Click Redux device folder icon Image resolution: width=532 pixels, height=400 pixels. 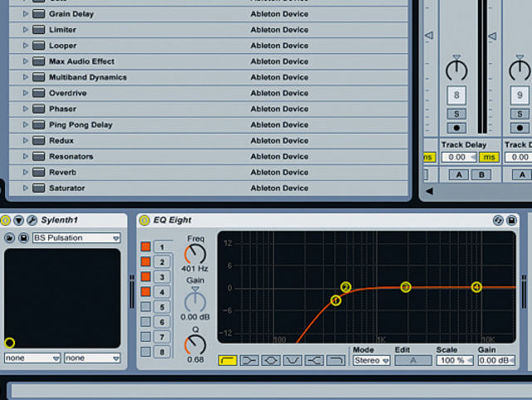pos(39,141)
